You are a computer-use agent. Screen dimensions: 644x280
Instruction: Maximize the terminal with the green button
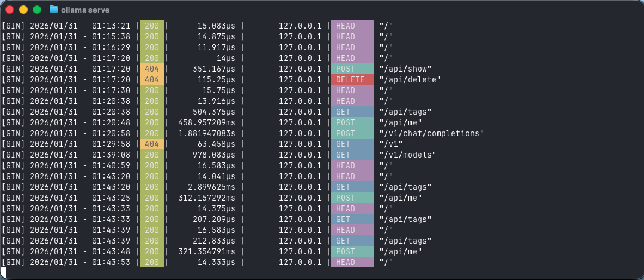click(37, 10)
